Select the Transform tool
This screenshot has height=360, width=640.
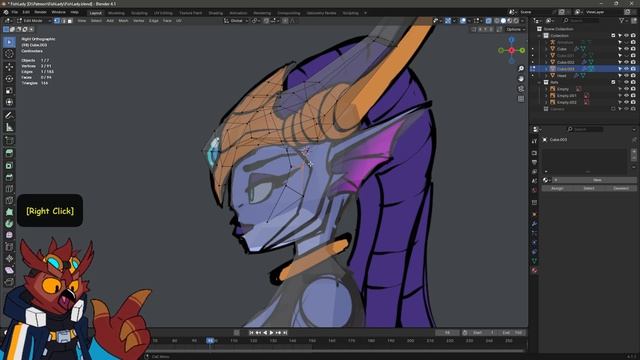coord(9,102)
